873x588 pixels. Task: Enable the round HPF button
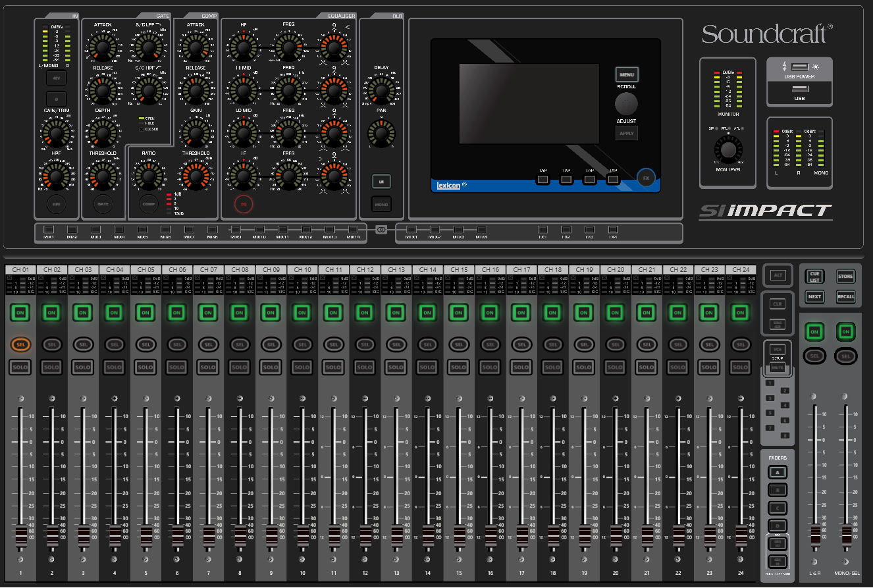[x=56, y=205]
